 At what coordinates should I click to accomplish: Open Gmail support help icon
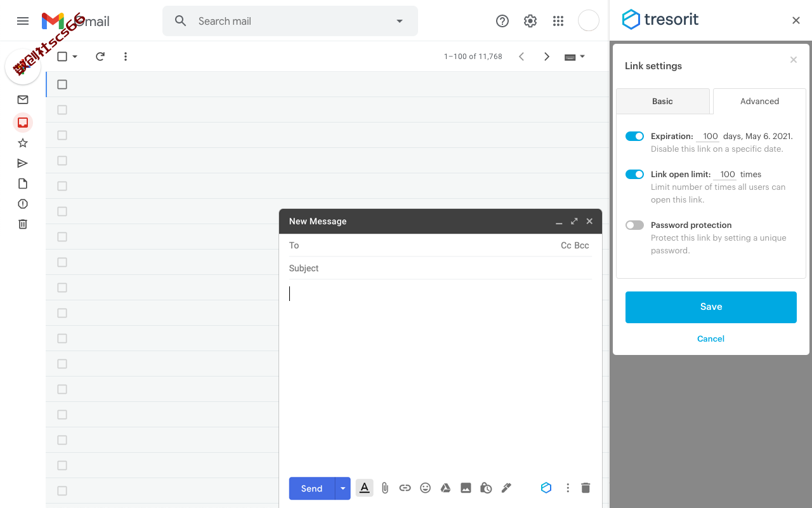pos(502,21)
